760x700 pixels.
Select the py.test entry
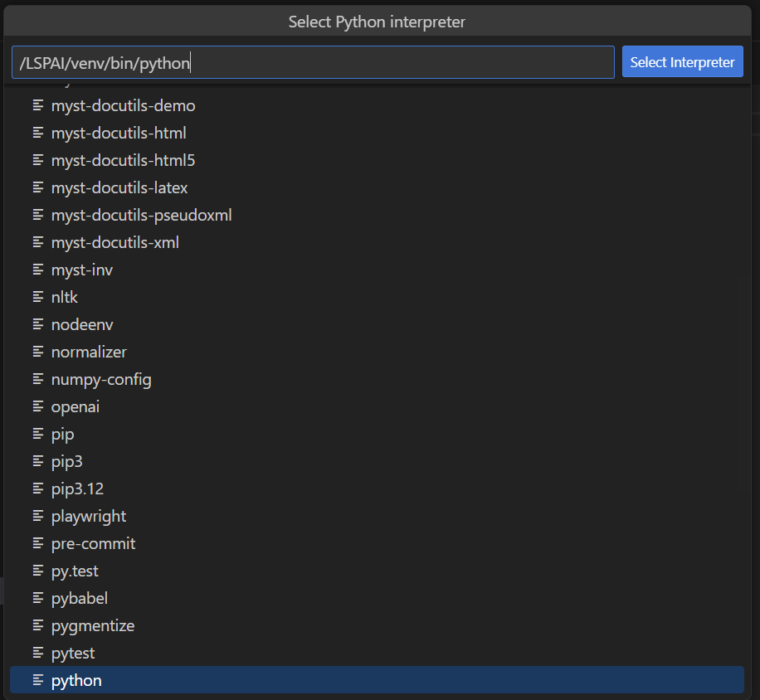(x=76, y=571)
